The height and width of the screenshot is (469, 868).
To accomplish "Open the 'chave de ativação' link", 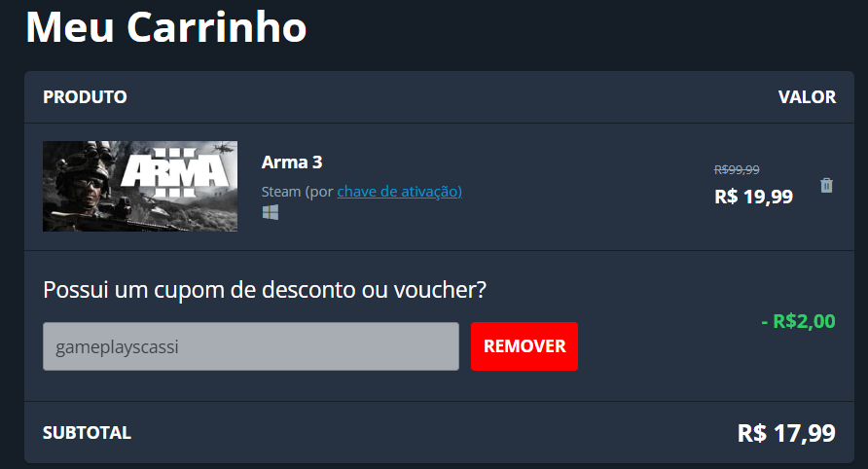I will click(399, 192).
